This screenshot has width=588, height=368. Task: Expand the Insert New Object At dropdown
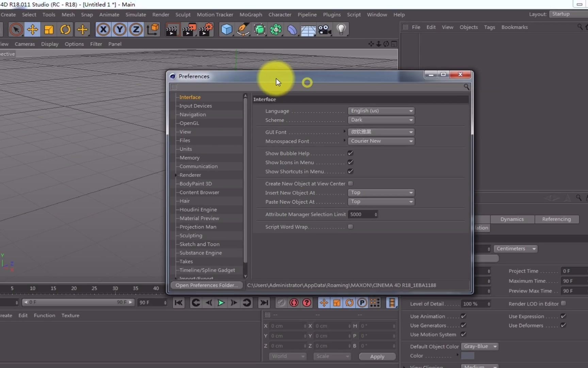click(381, 193)
